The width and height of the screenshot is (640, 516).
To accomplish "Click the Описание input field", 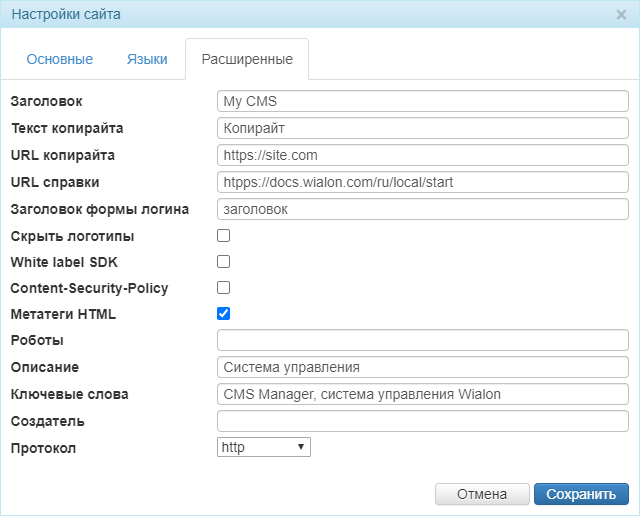I will pyautogui.click(x=422, y=367).
